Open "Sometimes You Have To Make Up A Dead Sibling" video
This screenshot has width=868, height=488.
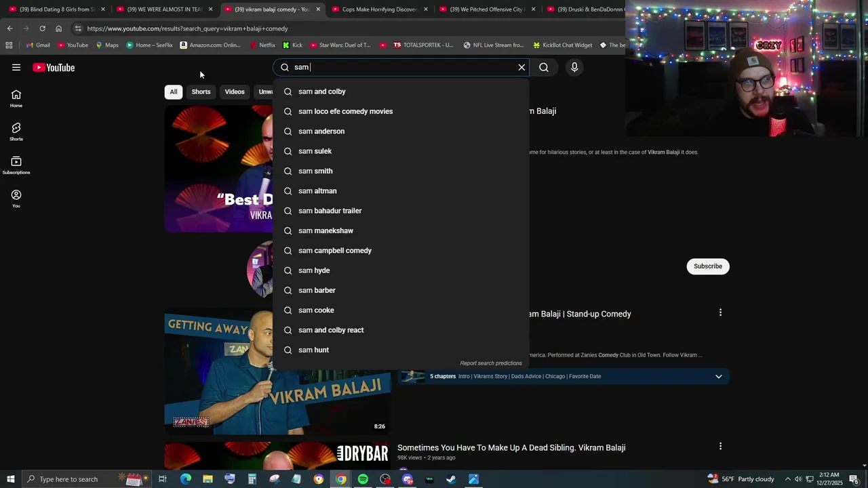[x=511, y=447]
